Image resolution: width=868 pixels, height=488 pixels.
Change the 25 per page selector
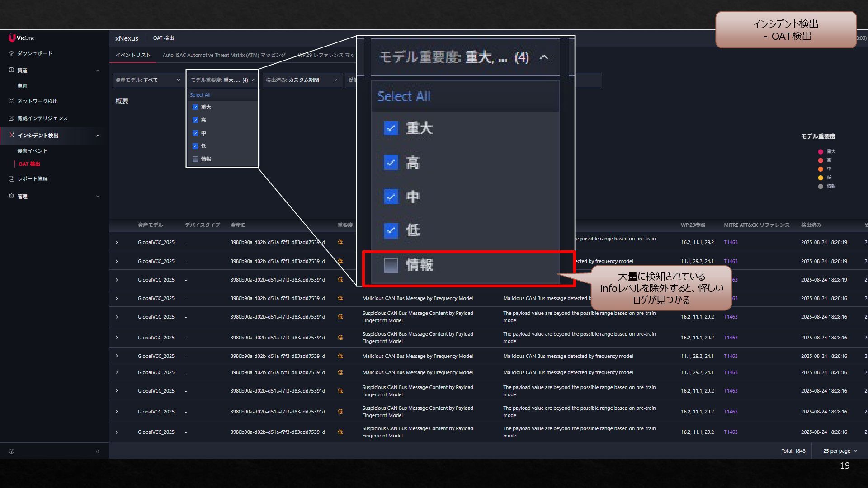pos(840,451)
